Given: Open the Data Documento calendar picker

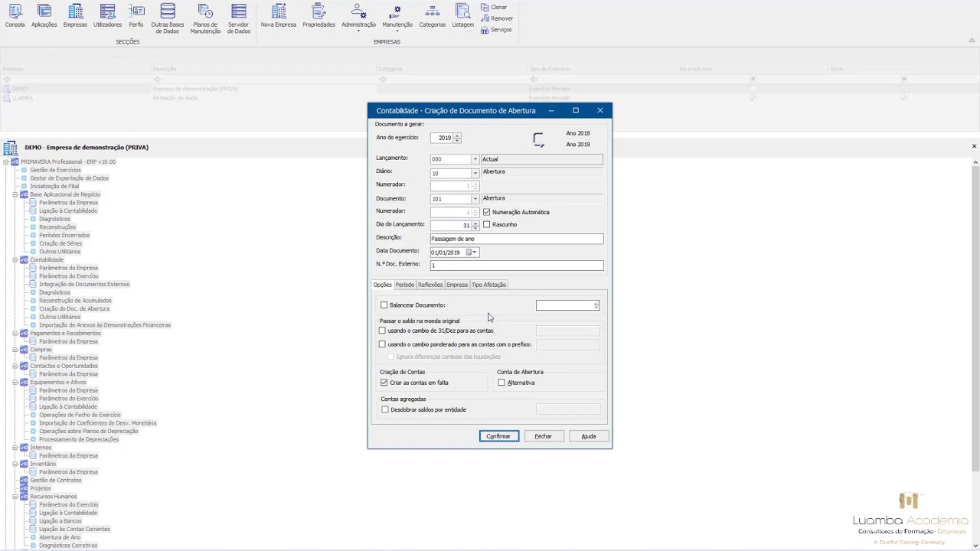Looking at the screenshot, I should coord(469,253).
